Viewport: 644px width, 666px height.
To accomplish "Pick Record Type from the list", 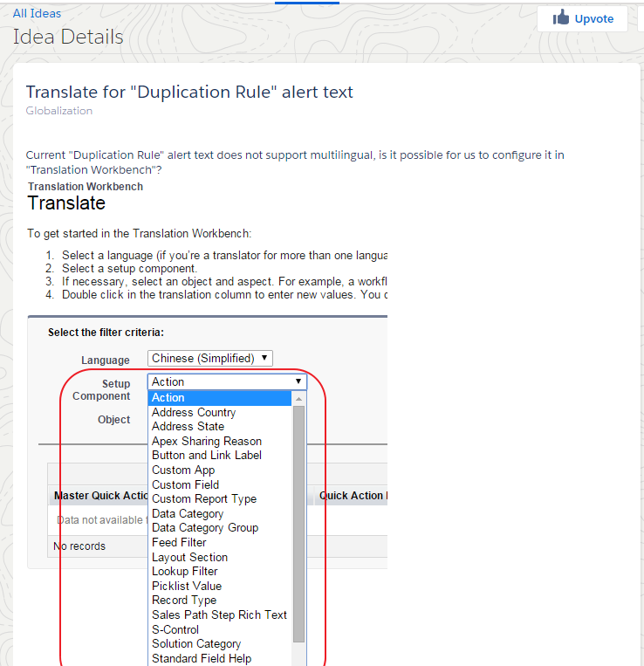I will (x=220, y=601).
